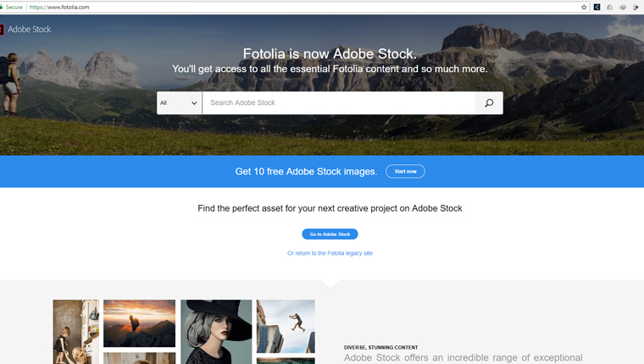Click the Adobe Stock header text
The height and width of the screenshot is (364, 644).
[29, 30]
